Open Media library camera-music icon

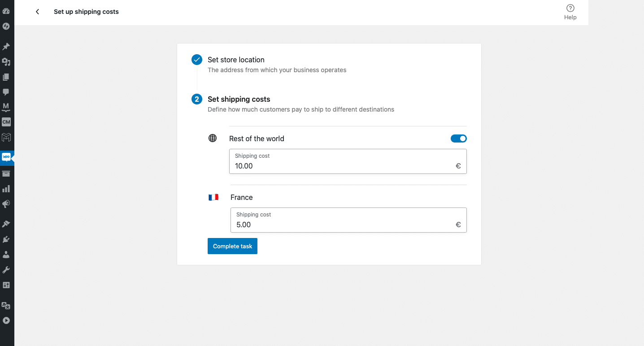(x=6, y=62)
